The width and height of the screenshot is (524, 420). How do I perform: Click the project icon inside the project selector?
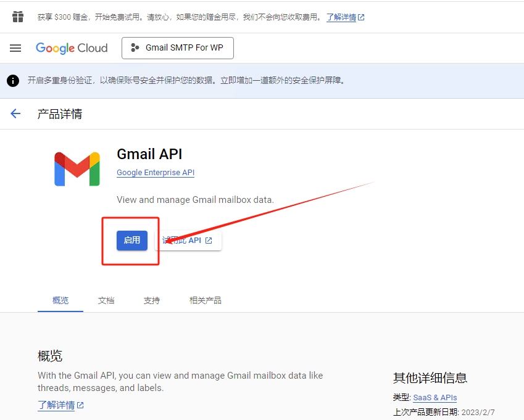coord(135,47)
